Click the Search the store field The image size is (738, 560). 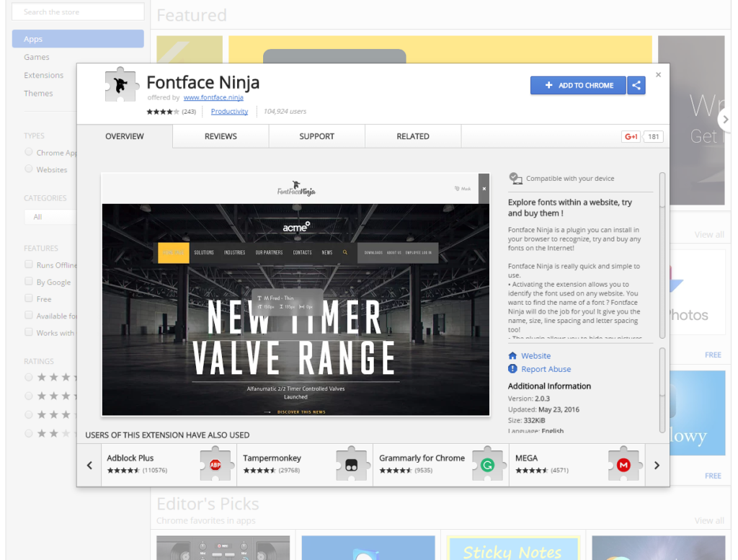tap(78, 12)
